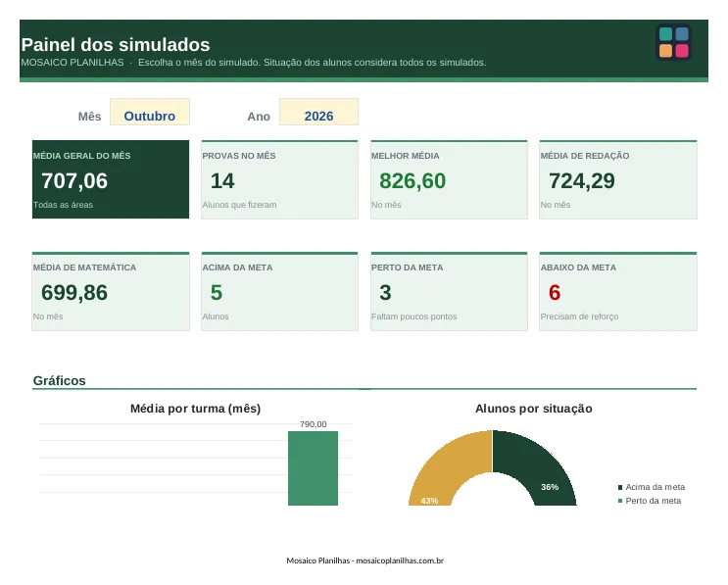Click the green bar labeled 790,00
The width and height of the screenshot is (728, 585).
[x=313, y=468]
